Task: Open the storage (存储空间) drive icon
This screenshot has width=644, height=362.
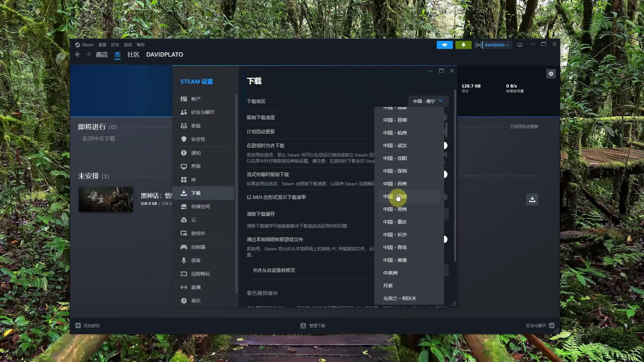Action: (184, 206)
